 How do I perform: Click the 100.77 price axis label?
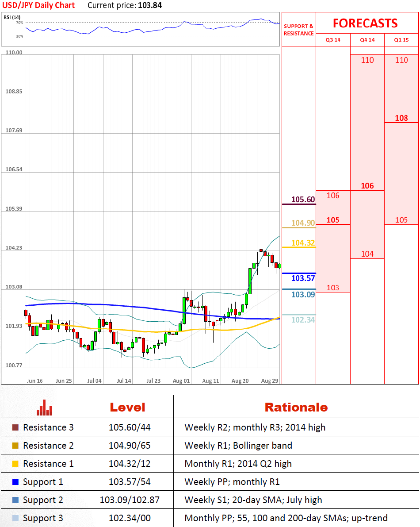click(14, 365)
